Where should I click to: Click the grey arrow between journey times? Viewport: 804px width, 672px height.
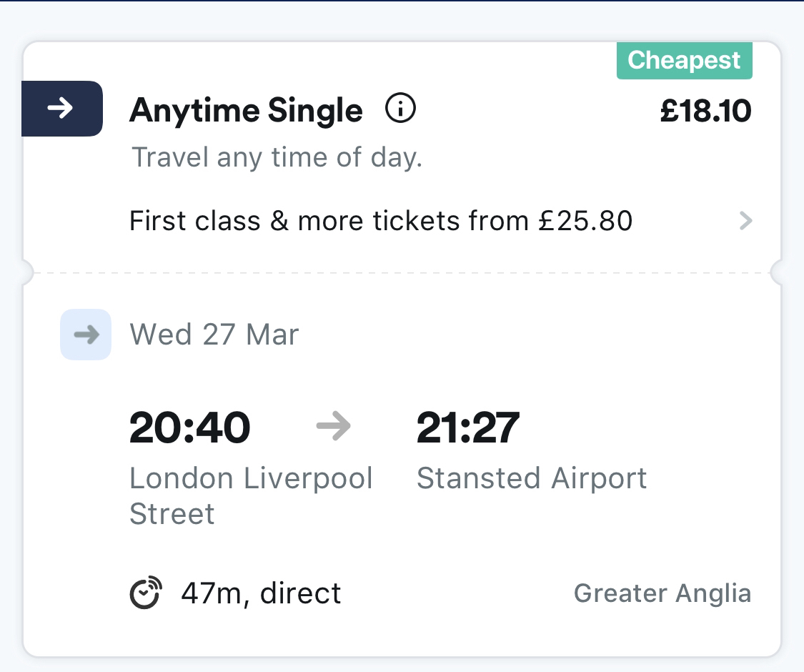click(x=333, y=427)
